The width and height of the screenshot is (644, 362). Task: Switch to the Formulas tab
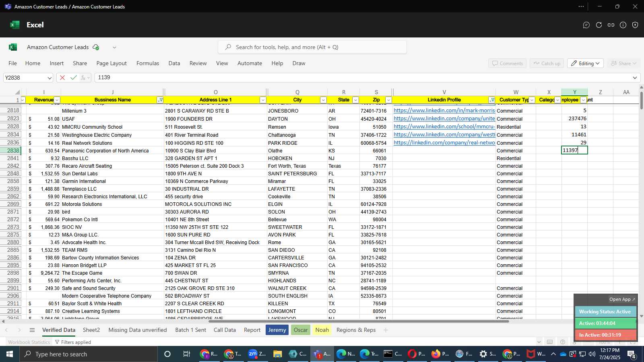click(148, 63)
